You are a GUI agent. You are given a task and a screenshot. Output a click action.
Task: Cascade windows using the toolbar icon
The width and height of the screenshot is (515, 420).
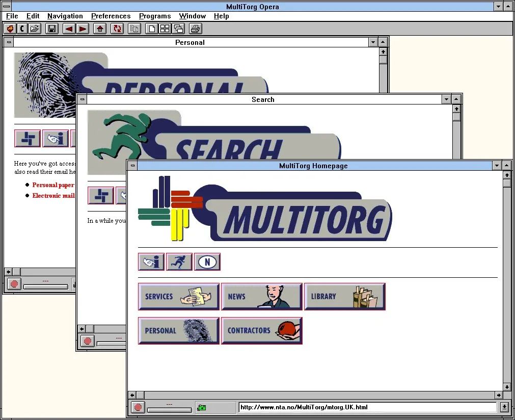(x=178, y=29)
